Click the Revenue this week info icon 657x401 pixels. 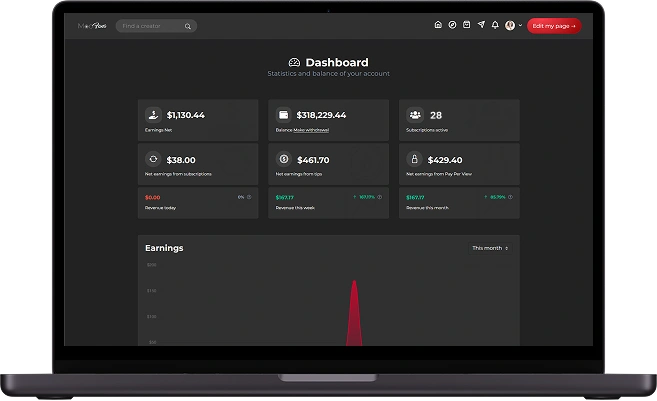coord(380,197)
